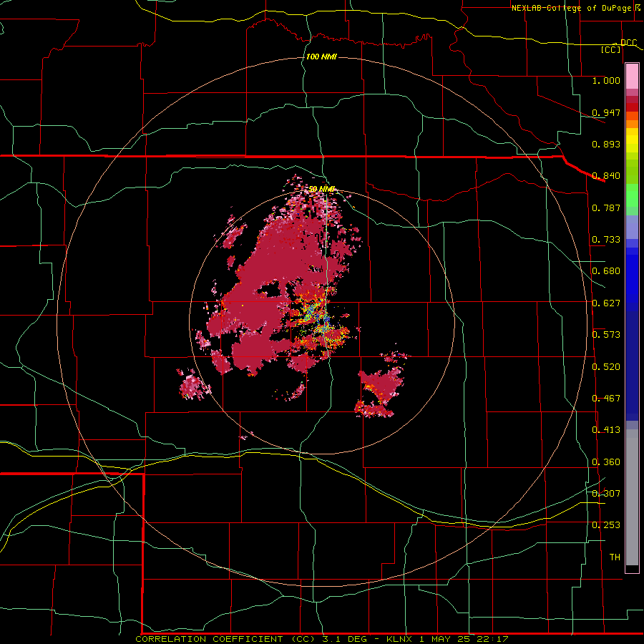The image size is (644, 644).
Task: Click the 0.573 legend value
Action: click(606, 335)
